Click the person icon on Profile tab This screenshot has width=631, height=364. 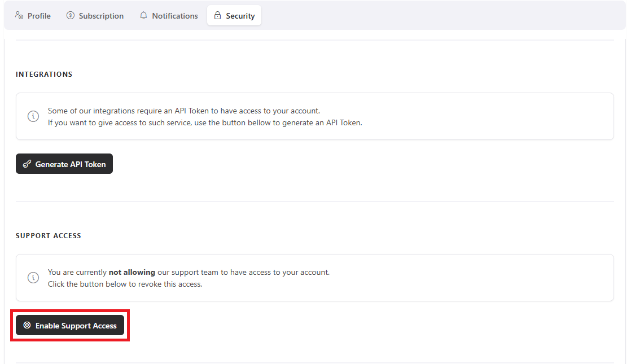click(x=19, y=16)
